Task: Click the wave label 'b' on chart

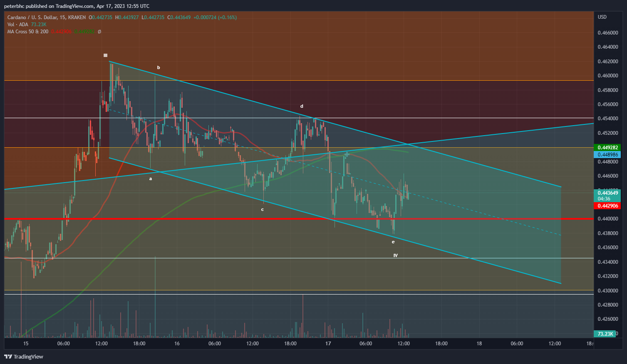Action: [159, 67]
